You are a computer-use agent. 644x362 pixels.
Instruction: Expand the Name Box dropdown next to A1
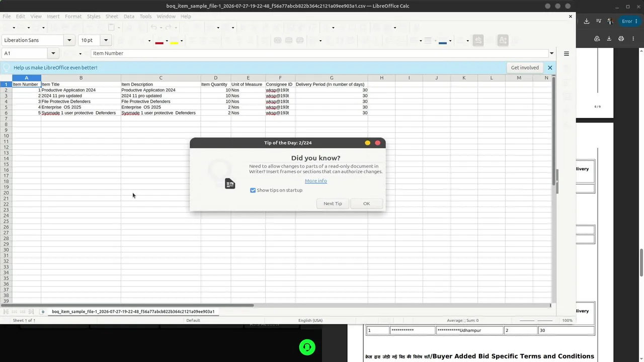pyautogui.click(x=53, y=53)
